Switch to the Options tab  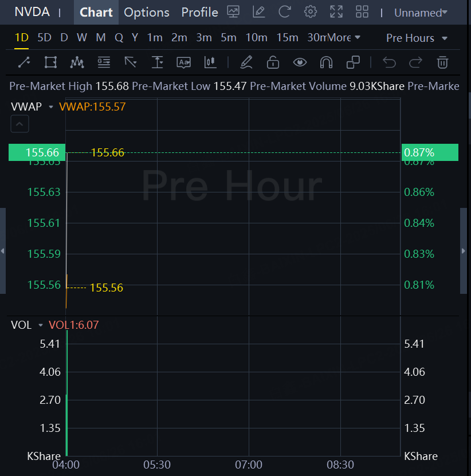pyautogui.click(x=147, y=12)
